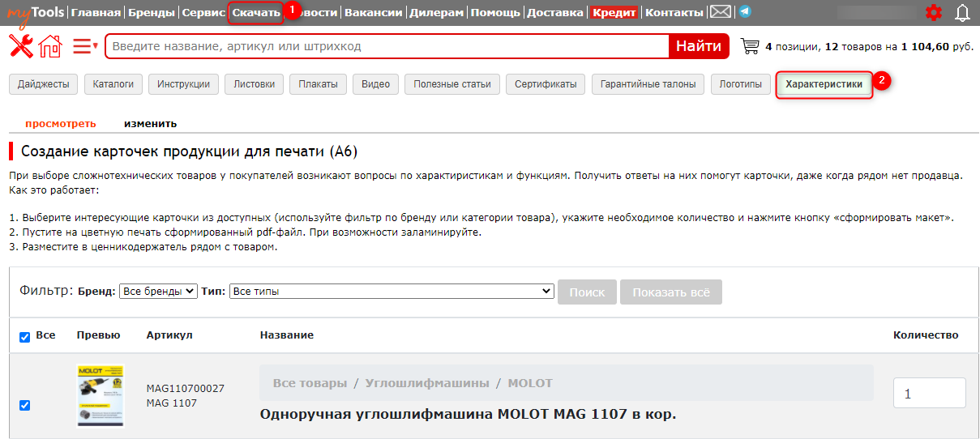Image resolution: width=980 pixels, height=439 pixels.
Task: Open the Telegram channel icon
Action: [744, 12]
